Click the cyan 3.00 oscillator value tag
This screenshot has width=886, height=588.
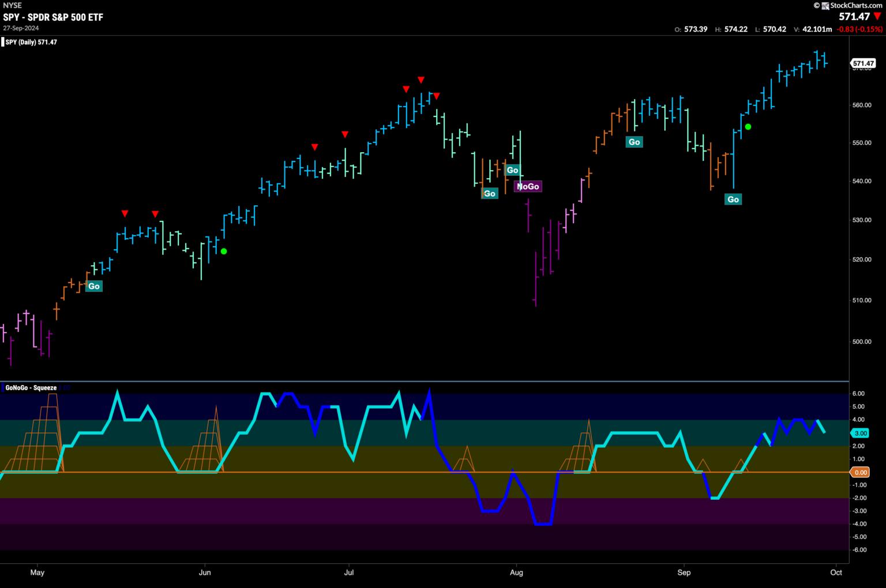860,433
